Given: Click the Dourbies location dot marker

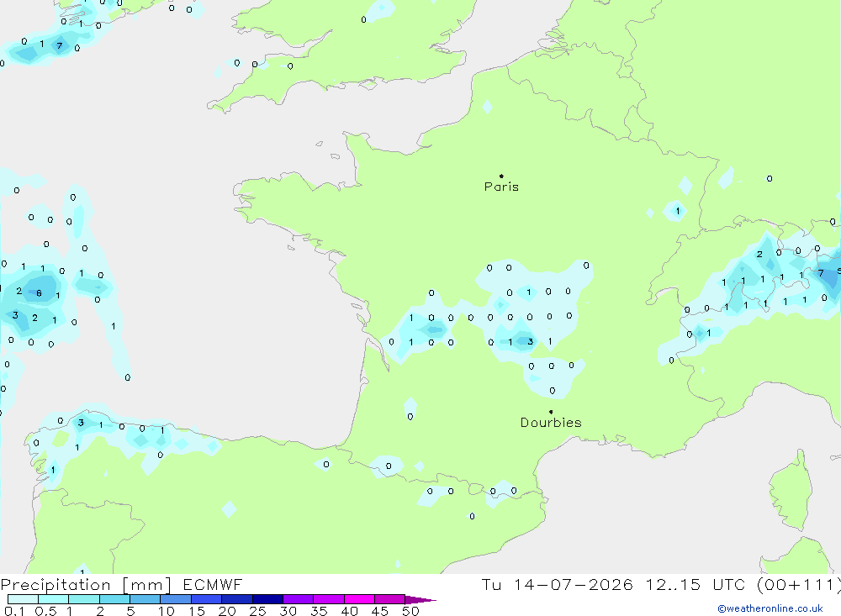Looking at the screenshot, I should pos(551,412).
